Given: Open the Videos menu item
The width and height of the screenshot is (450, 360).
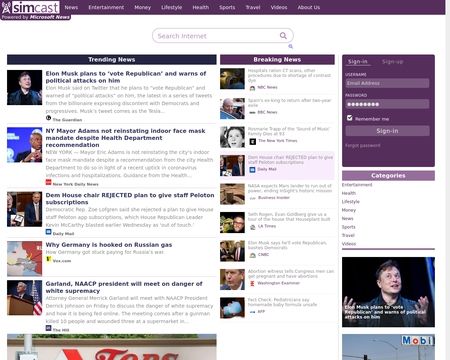Looking at the screenshot, I should (279, 7).
